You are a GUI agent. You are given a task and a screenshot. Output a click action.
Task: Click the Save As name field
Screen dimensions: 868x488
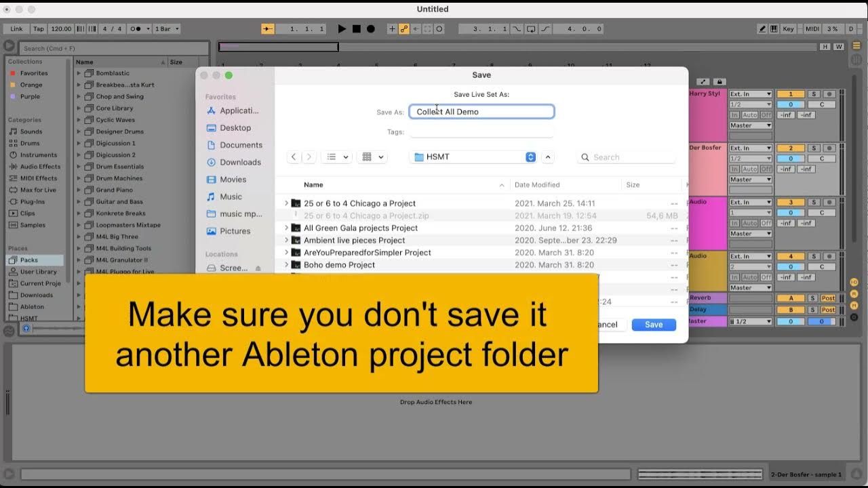[x=481, y=112]
